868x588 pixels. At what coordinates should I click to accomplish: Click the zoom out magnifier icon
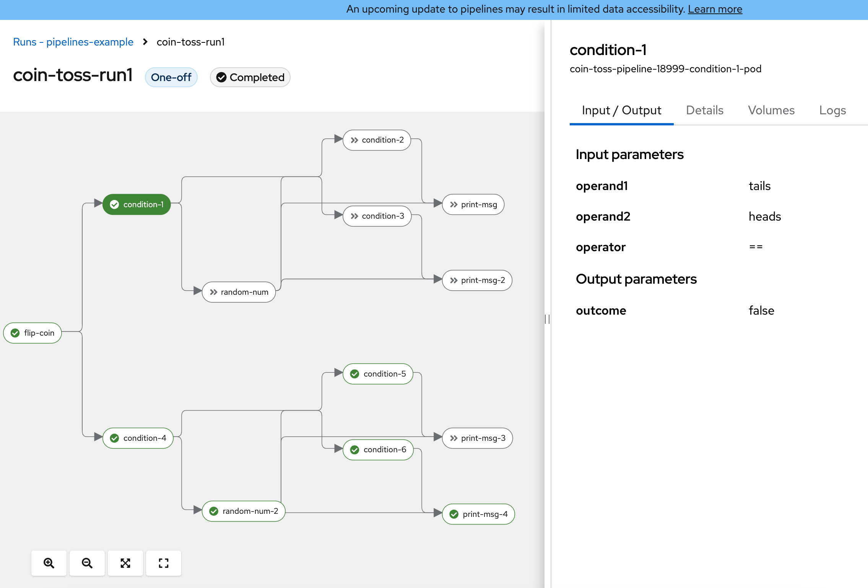tap(87, 563)
